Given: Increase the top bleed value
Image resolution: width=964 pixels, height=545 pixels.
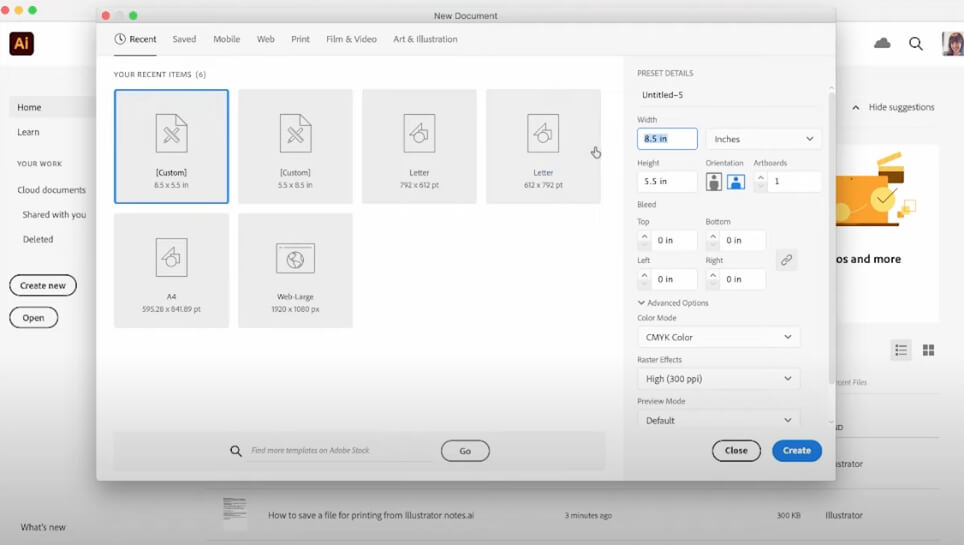Looking at the screenshot, I should pyautogui.click(x=644, y=236).
